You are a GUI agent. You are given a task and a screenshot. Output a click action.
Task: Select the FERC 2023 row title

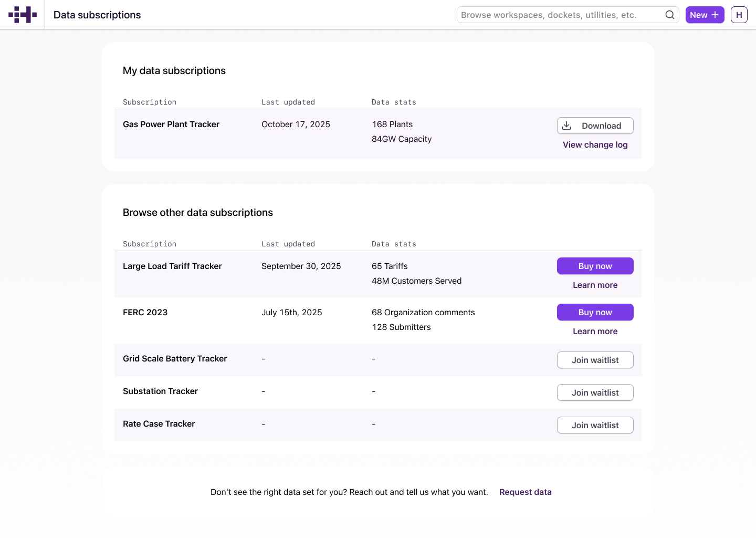tap(145, 312)
